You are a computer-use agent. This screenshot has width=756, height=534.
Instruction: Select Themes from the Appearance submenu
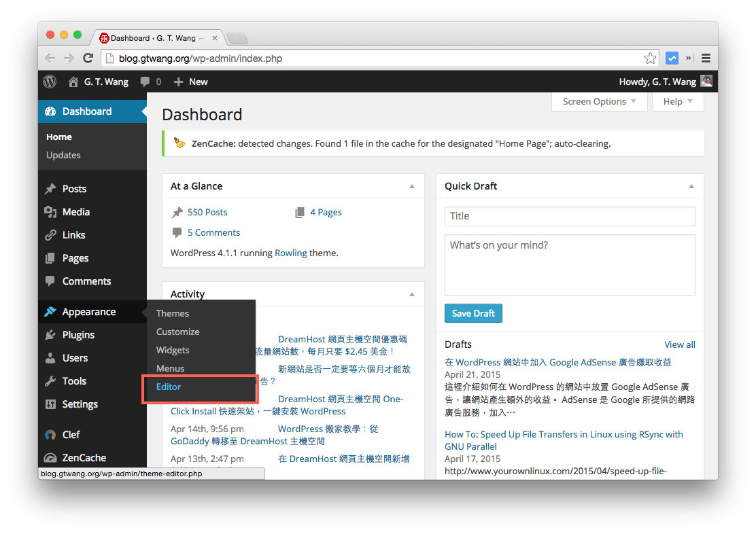(172, 313)
